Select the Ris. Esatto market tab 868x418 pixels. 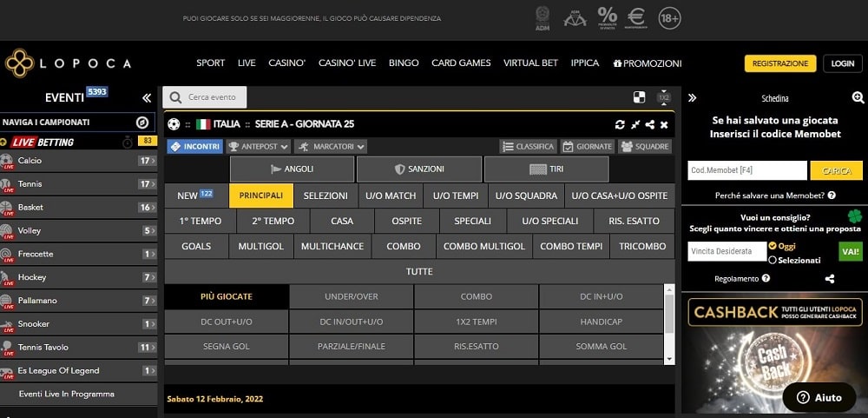(635, 222)
